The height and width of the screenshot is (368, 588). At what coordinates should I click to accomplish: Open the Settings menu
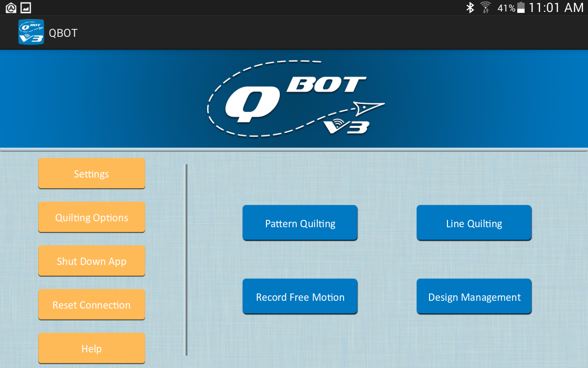(x=91, y=173)
